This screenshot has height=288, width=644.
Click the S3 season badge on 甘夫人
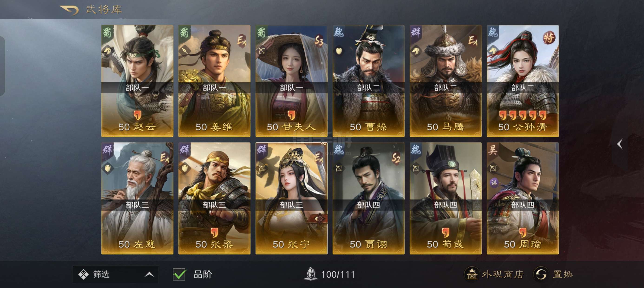[x=319, y=40]
